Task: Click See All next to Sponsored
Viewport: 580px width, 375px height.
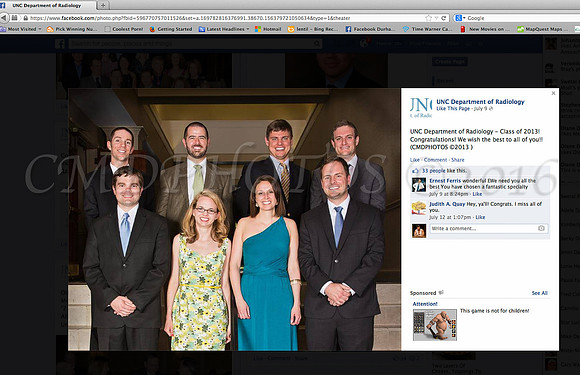Action: [x=540, y=293]
